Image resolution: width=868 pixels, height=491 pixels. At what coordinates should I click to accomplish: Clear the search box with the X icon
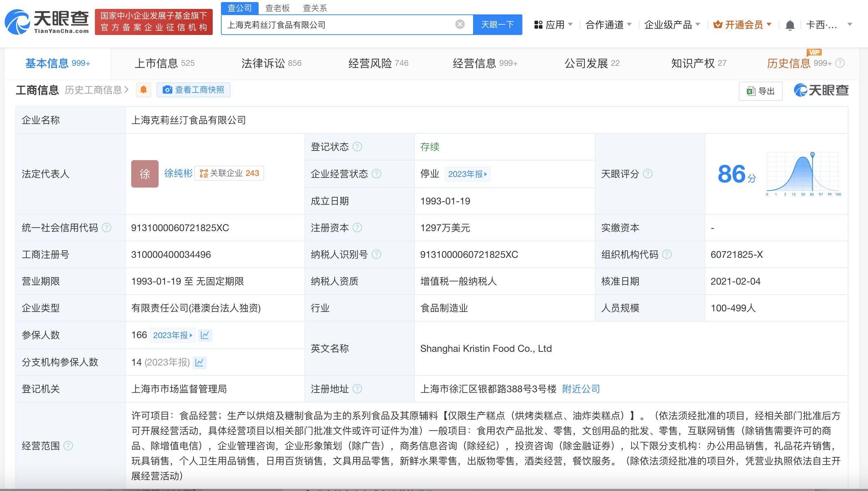460,24
